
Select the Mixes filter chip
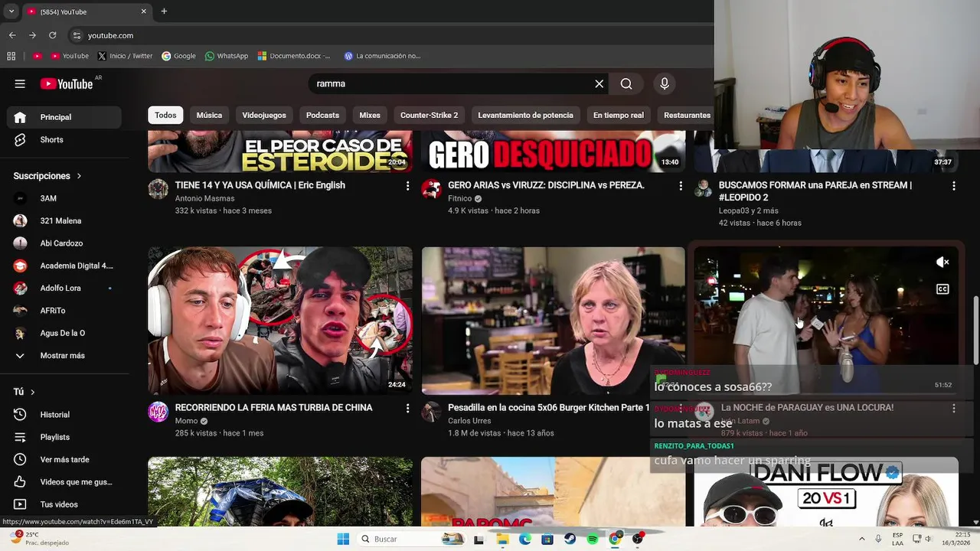(x=370, y=116)
